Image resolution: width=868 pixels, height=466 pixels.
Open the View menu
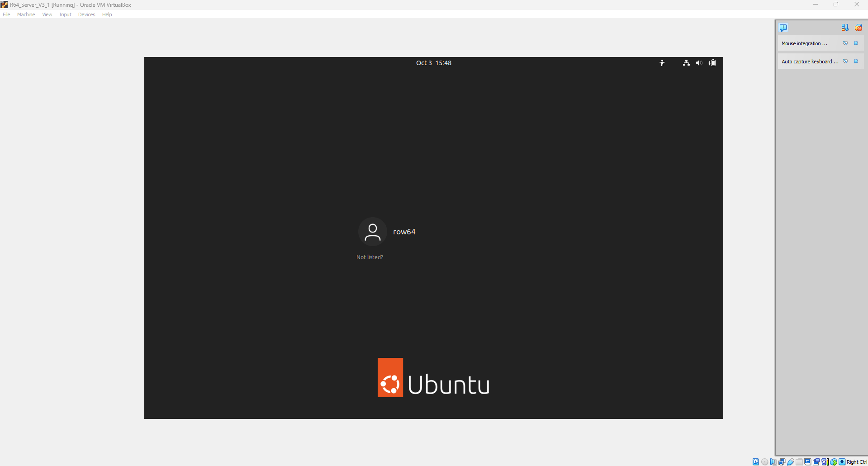tap(47, 14)
